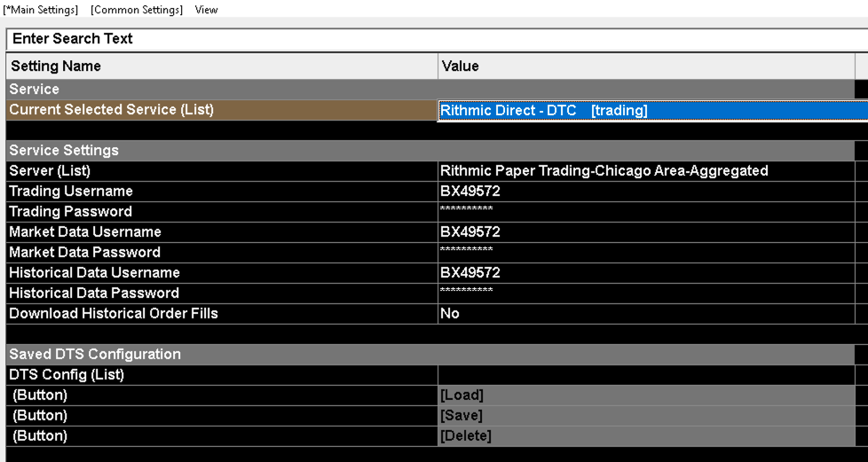Select the Market Data Username setting name
The height and width of the screenshot is (462, 868).
pyautogui.click(x=222, y=232)
